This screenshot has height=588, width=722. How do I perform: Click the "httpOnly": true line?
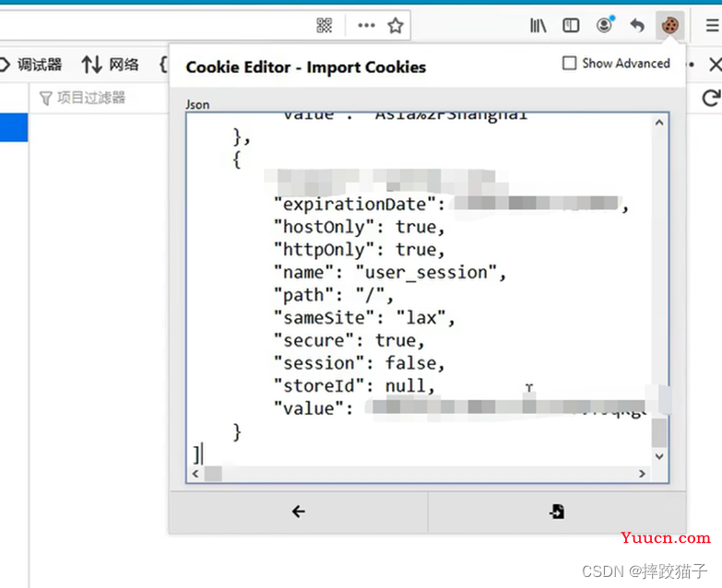[x=360, y=250]
